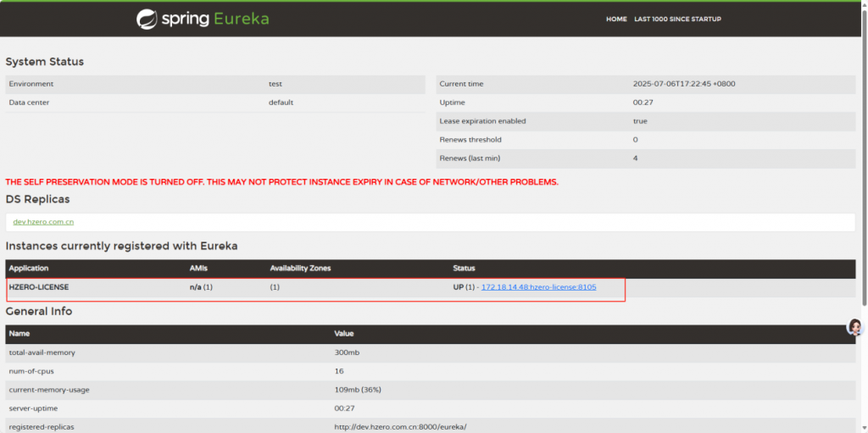Click the DS Replicas heading
The width and height of the screenshot is (868, 433).
coord(37,199)
